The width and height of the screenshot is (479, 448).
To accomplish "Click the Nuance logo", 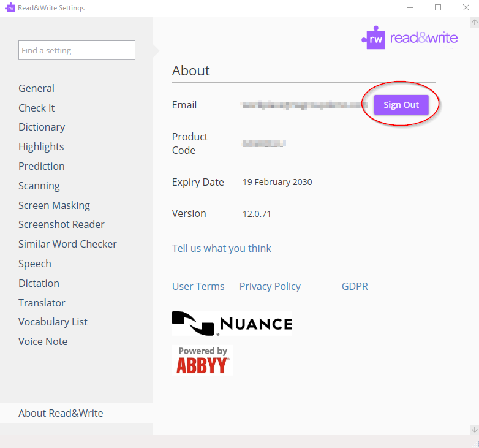I will [x=232, y=324].
